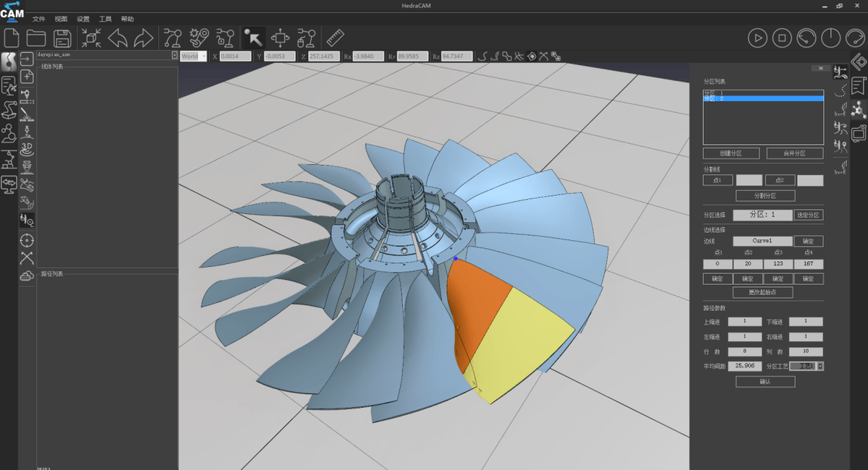Click the 行数 field showing 8
Screen dimensions: 868x470
pyautogui.click(x=745, y=351)
